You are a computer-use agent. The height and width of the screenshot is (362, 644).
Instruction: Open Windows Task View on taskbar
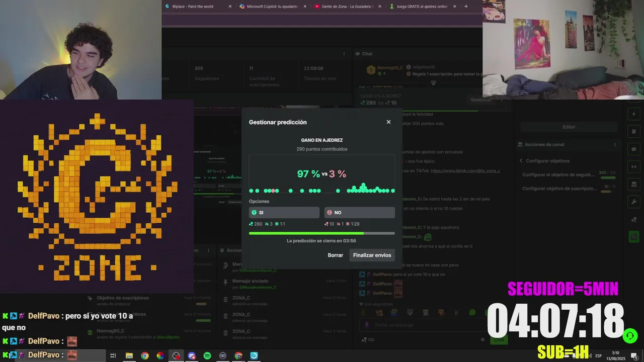[x=113, y=355]
